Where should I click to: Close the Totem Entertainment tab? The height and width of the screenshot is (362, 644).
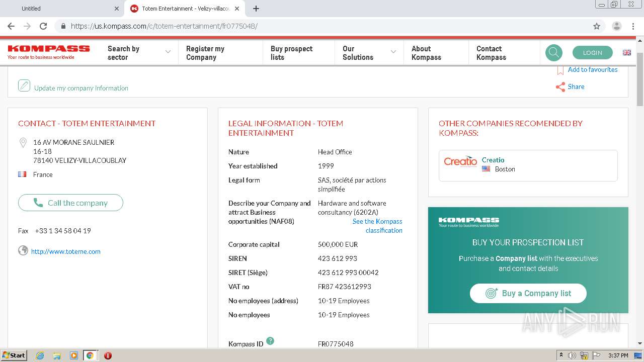pos(237,9)
